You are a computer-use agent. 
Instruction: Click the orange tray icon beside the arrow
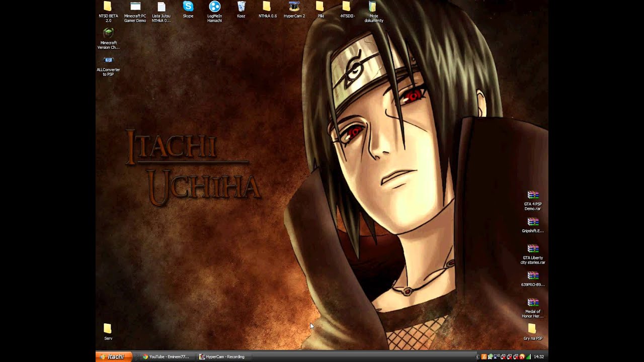click(484, 357)
